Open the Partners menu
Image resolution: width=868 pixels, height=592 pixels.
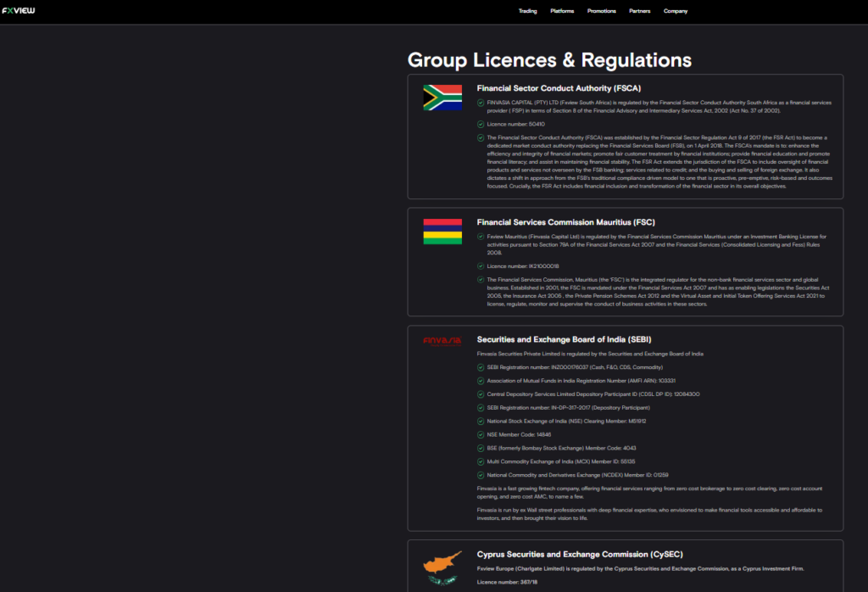coord(639,11)
